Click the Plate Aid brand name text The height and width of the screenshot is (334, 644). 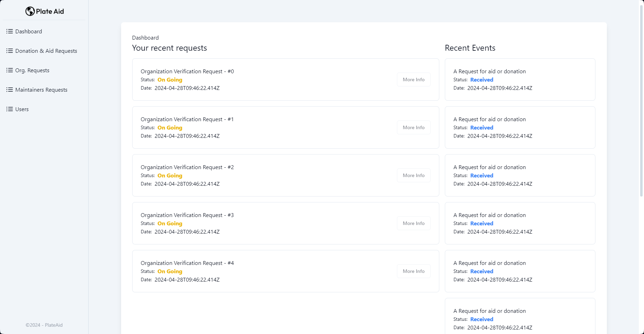[x=50, y=11]
